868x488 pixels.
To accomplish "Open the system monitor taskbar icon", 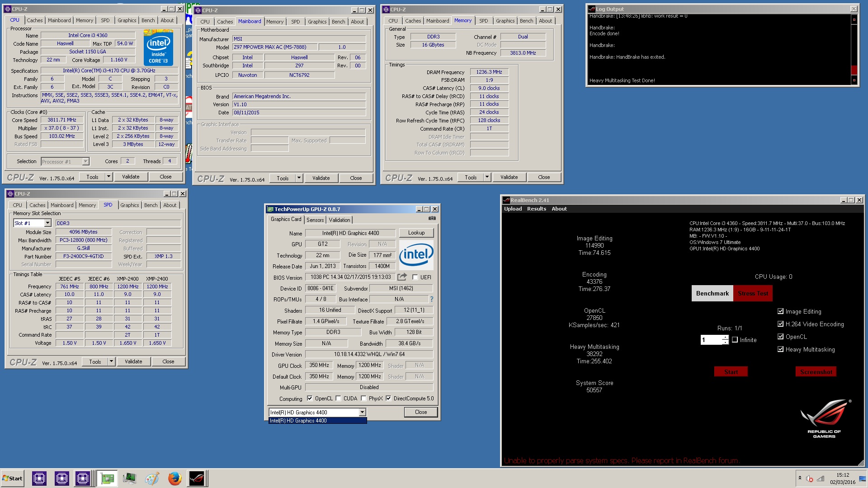I will point(129,478).
